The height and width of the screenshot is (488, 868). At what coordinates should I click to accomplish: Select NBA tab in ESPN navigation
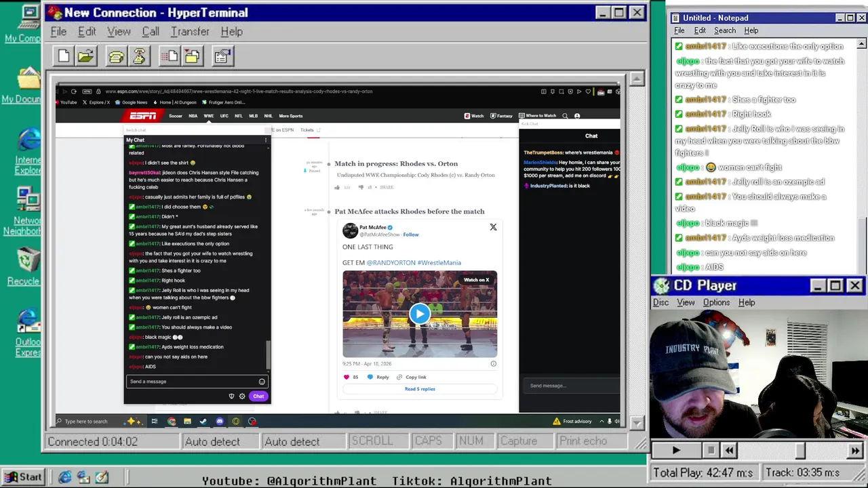(193, 116)
